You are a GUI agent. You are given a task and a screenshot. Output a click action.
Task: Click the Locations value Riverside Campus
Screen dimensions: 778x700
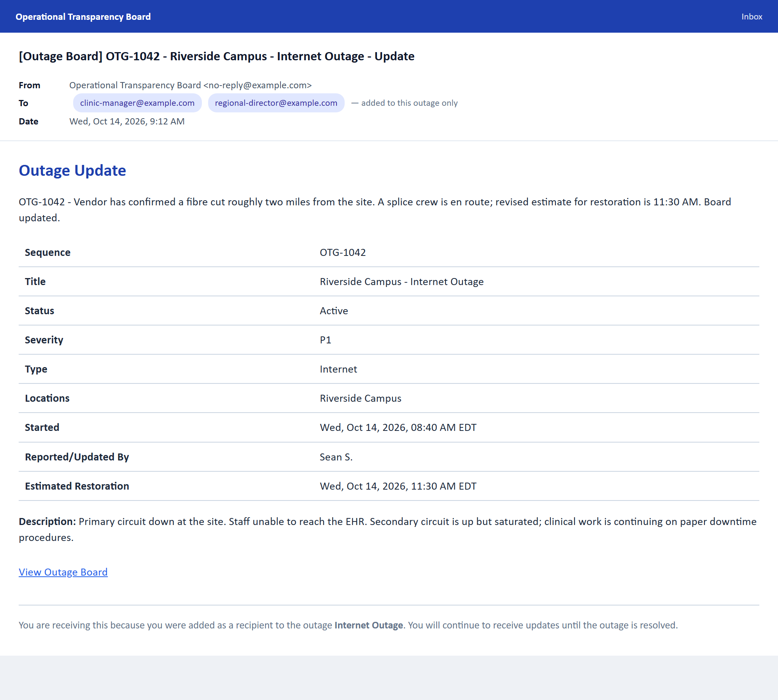(x=361, y=399)
